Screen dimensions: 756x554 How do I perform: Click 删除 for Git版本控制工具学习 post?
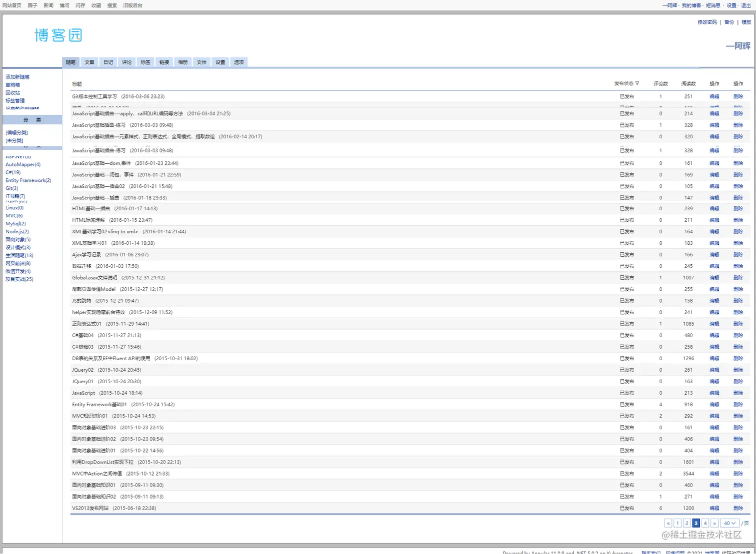(738, 96)
